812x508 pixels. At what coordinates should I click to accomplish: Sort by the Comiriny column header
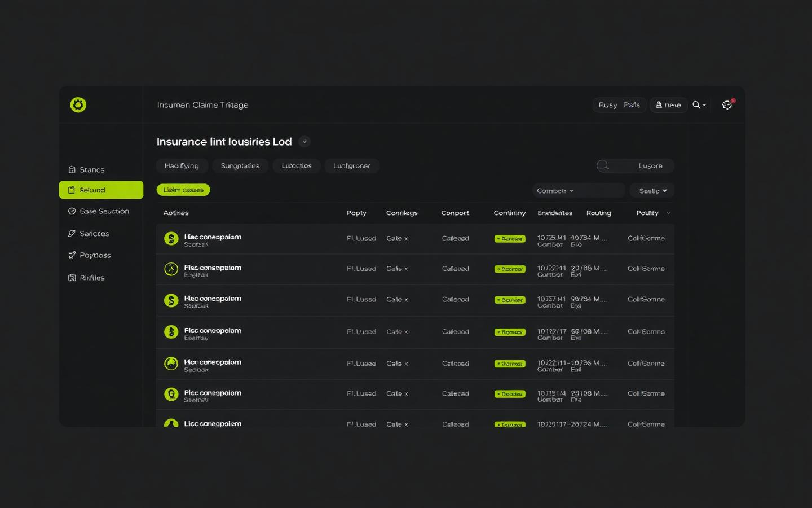(510, 213)
